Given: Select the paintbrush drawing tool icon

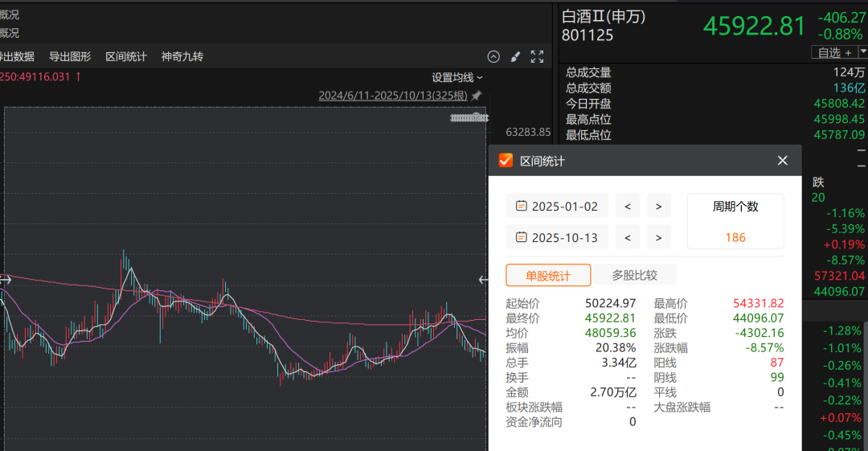Looking at the screenshot, I should tap(516, 56).
